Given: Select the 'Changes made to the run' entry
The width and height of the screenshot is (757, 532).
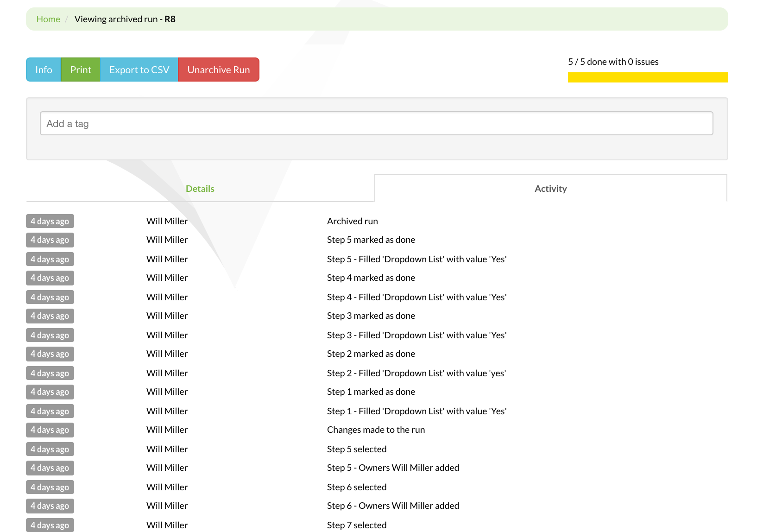Looking at the screenshot, I should coord(376,430).
